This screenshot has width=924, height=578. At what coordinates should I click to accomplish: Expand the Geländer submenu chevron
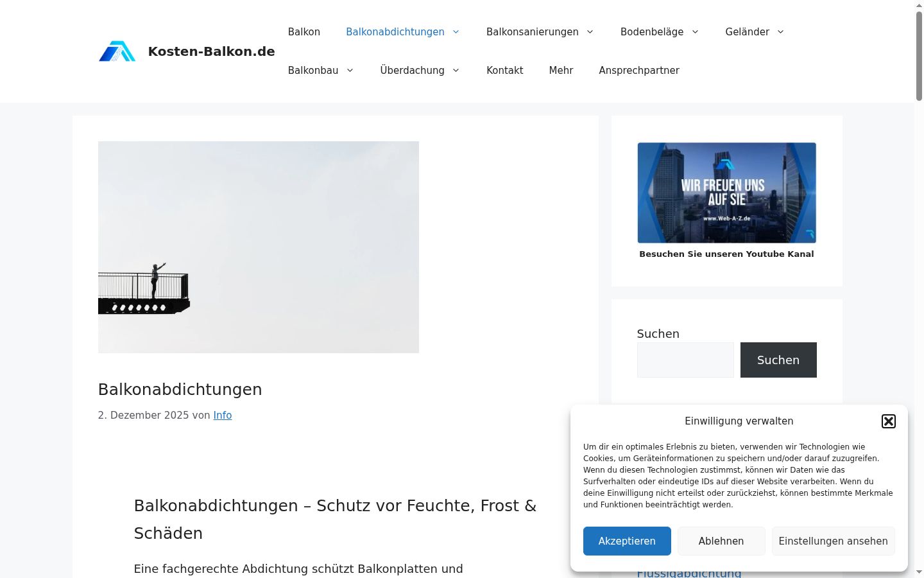(780, 31)
